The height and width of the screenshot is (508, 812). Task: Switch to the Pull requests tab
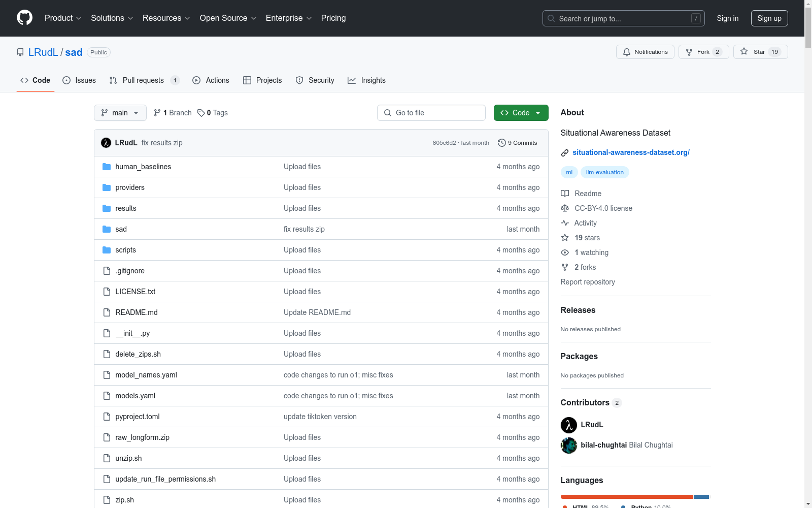click(x=145, y=80)
